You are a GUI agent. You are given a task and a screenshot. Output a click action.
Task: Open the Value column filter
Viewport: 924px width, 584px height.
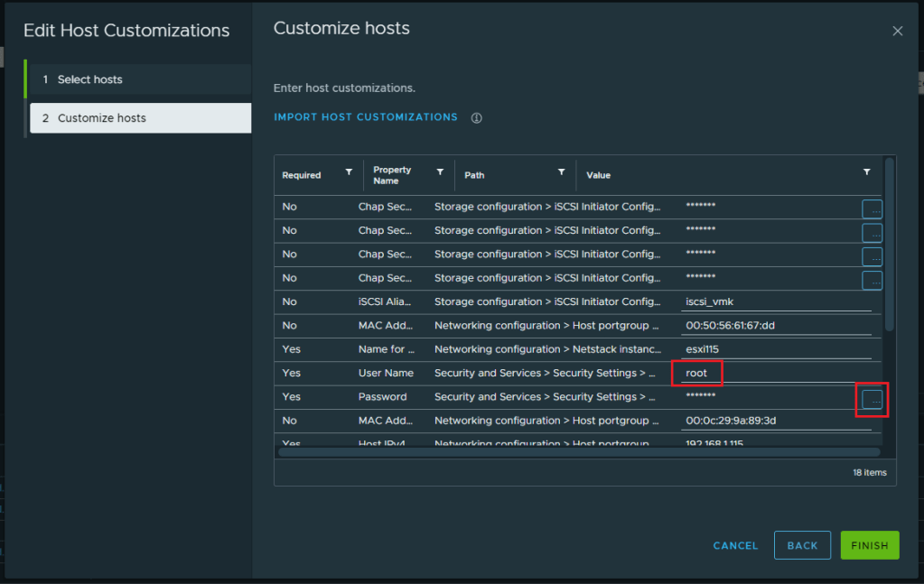pyautogui.click(x=866, y=172)
